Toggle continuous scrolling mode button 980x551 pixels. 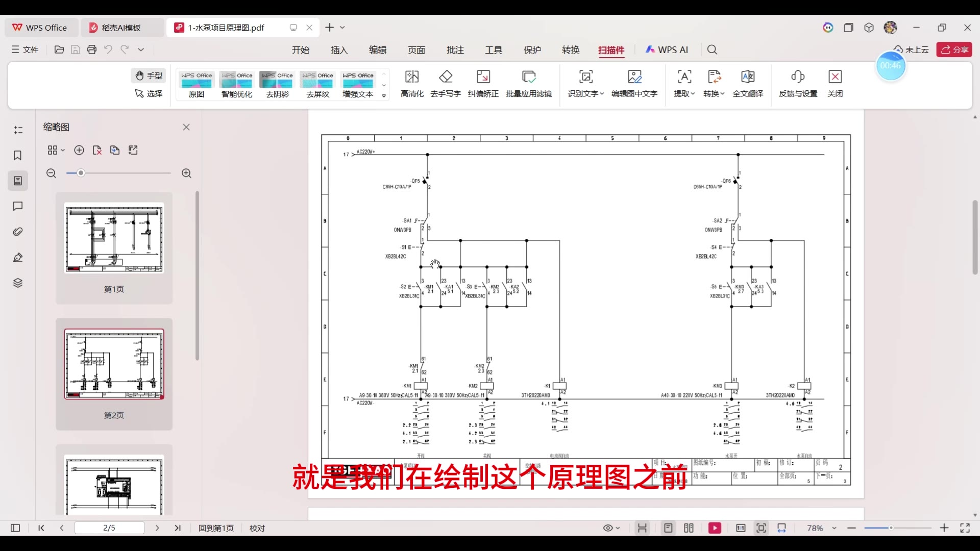(642, 528)
